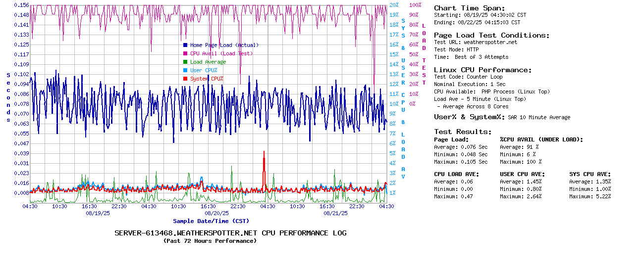Click the red System CPU% legend swatch
Screen dimensions: 644x272
(x=185, y=79)
